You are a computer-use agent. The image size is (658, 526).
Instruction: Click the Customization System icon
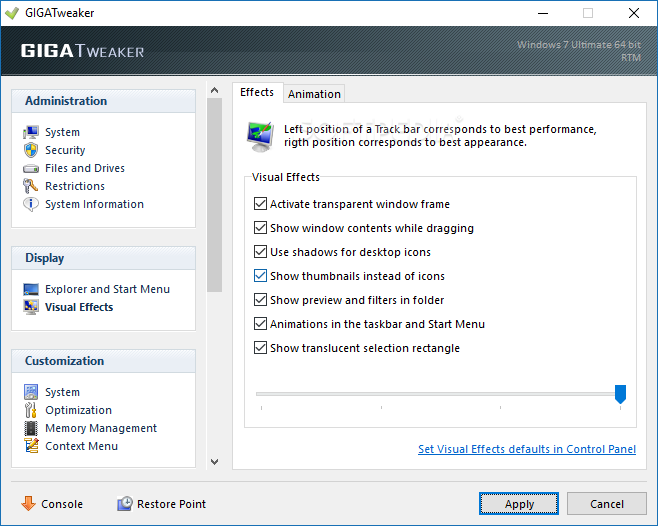[31, 392]
